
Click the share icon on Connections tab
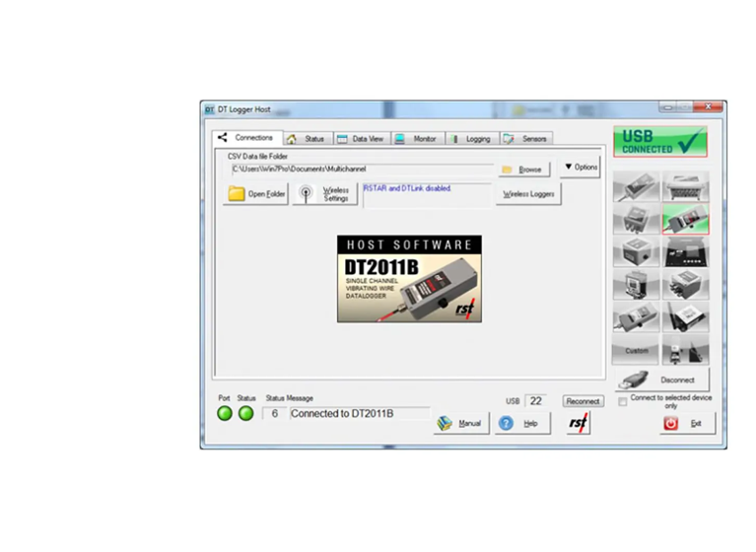click(223, 137)
